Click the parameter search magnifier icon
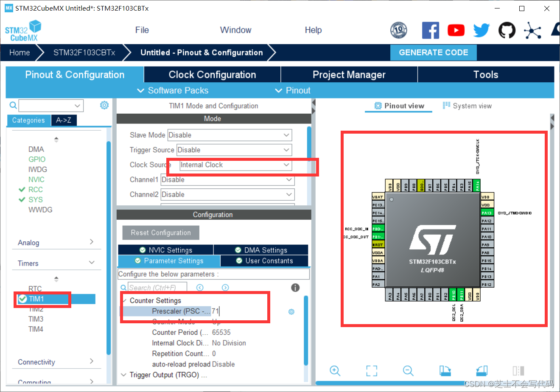560x392 pixels. coord(123,288)
